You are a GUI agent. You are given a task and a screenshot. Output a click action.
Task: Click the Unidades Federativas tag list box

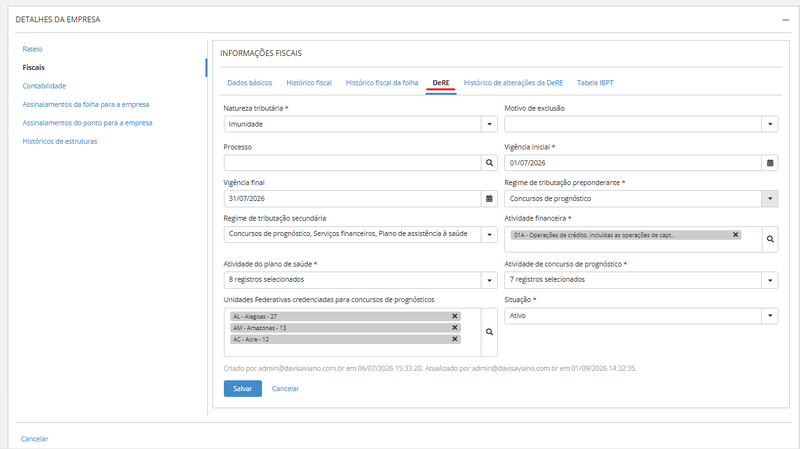[353, 332]
